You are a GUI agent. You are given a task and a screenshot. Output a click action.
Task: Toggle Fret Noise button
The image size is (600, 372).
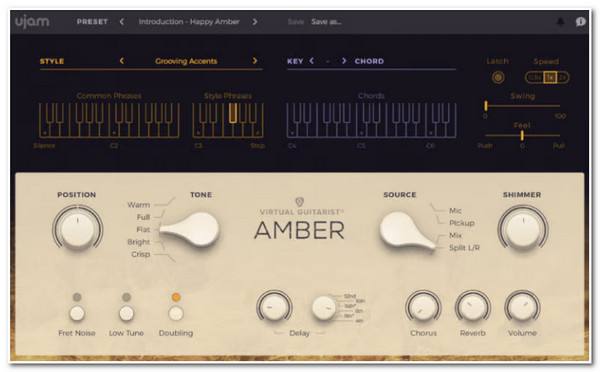(77, 313)
